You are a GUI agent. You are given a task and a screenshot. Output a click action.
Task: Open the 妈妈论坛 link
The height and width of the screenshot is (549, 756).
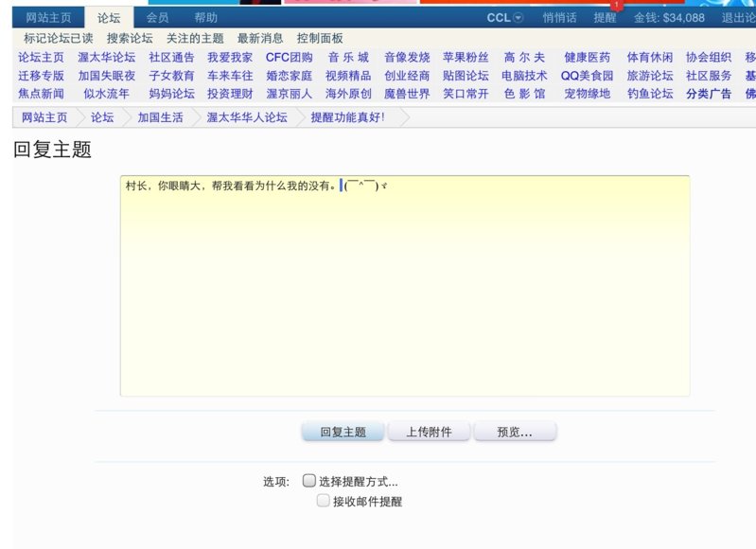(171, 94)
